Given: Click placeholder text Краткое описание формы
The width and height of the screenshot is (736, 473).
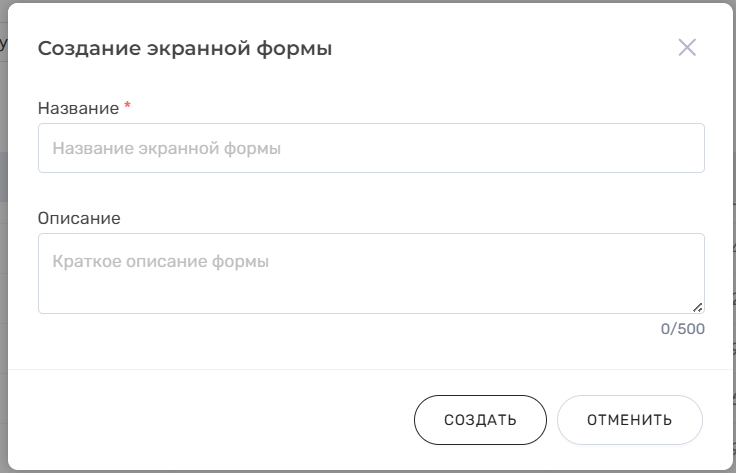Looking at the screenshot, I should tap(161, 262).
